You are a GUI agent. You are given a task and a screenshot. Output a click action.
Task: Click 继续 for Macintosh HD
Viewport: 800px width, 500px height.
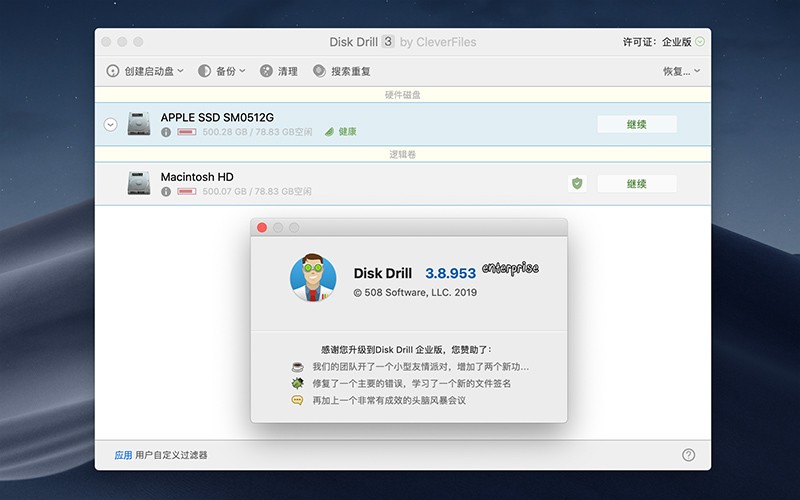coord(637,184)
